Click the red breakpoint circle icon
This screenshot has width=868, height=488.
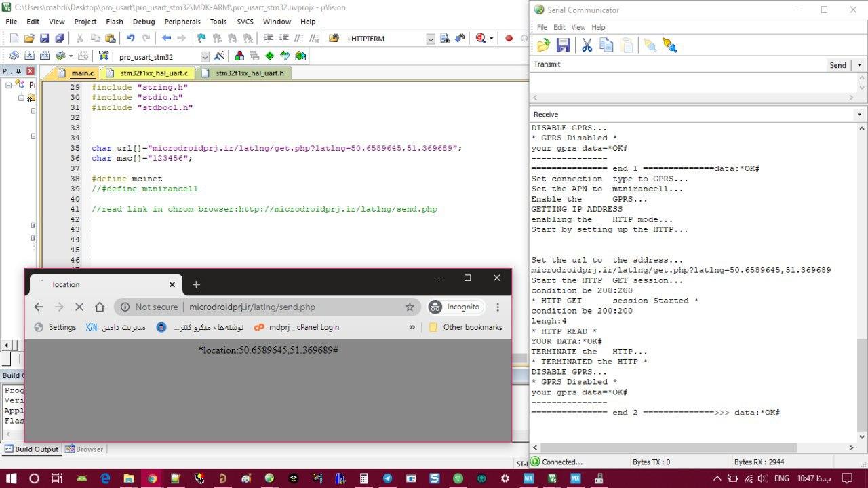pyautogui.click(x=509, y=39)
